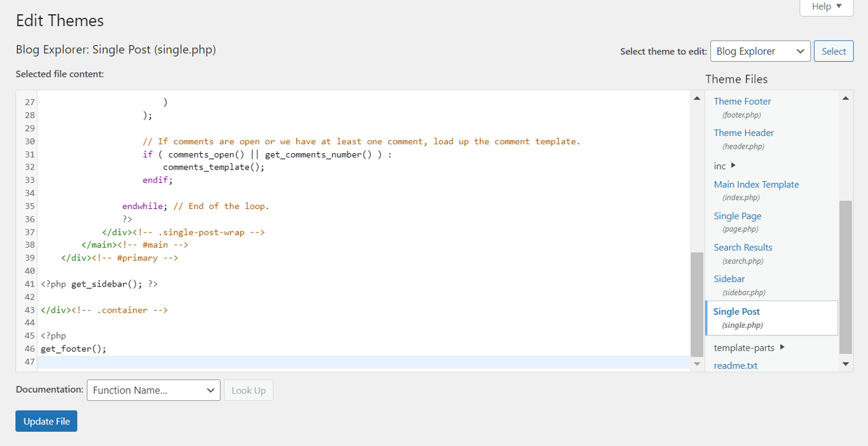The width and height of the screenshot is (868, 446).
Task: Open the Main Index Template
Action: click(x=756, y=184)
